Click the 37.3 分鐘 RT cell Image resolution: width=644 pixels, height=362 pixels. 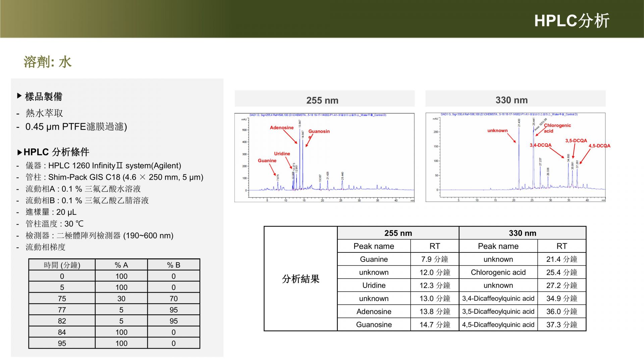[561, 324]
